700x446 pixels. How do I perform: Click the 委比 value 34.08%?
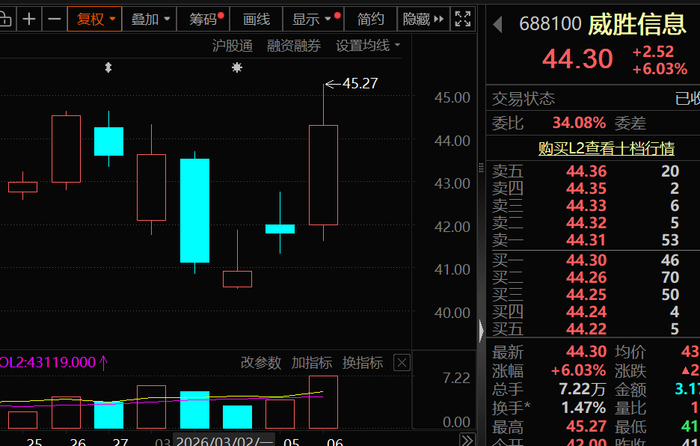pos(579,123)
